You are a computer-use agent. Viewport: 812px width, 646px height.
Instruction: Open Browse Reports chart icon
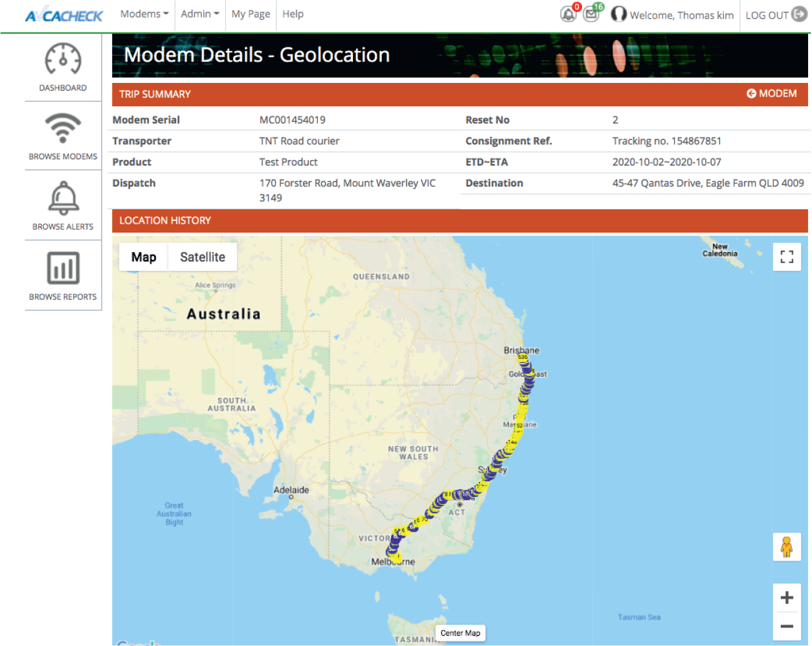[63, 268]
